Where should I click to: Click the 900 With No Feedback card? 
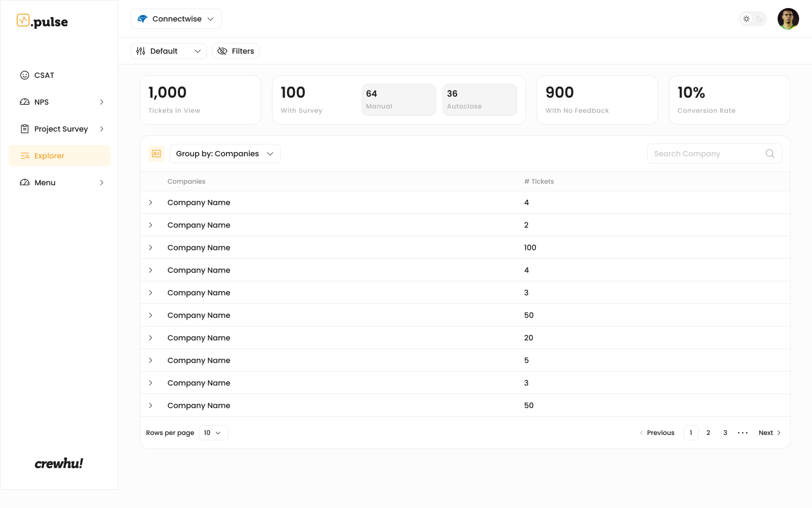pyautogui.click(x=597, y=100)
